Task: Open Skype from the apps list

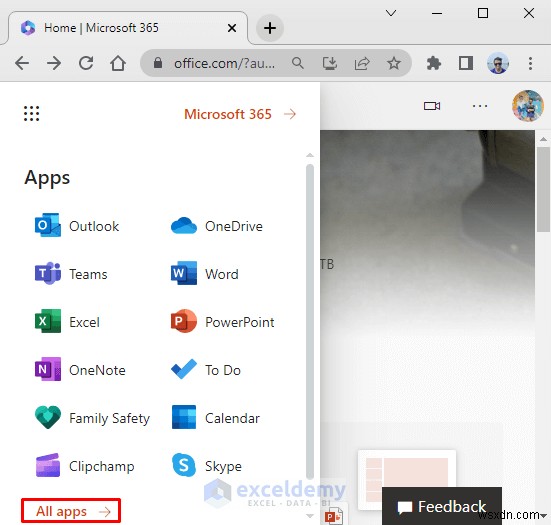Action: point(206,466)
